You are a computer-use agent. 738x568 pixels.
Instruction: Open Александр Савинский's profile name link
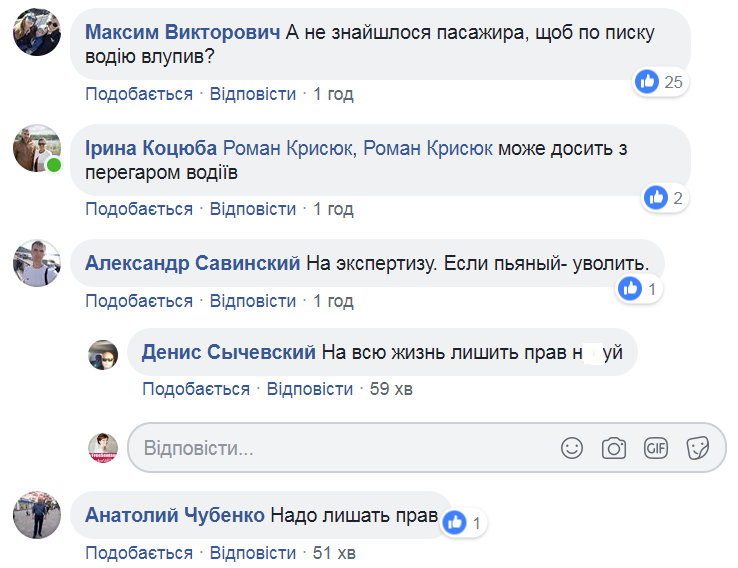pyautogui.click(x=193, y=264)
